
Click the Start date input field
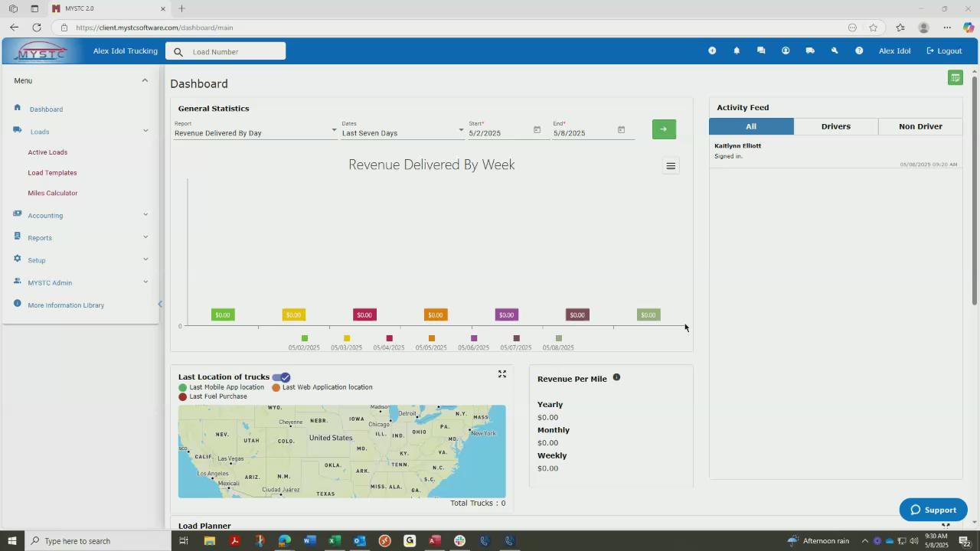point(498,132)
